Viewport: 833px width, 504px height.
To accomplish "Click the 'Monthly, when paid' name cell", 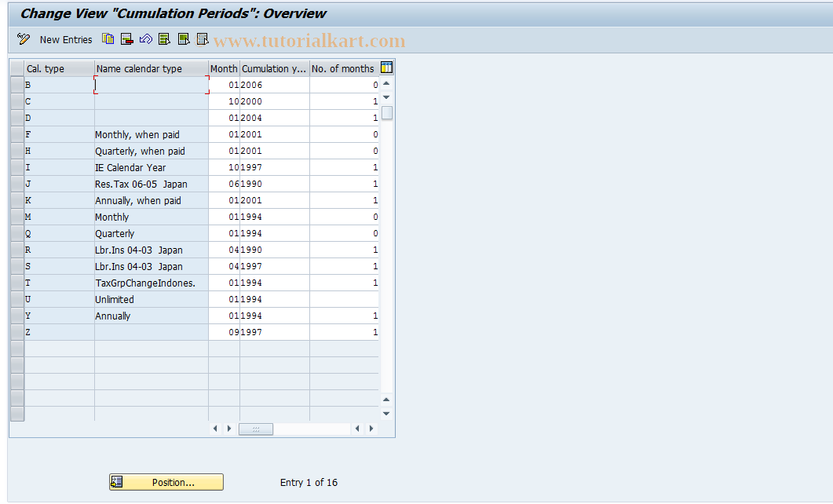I will click(152, 134).
